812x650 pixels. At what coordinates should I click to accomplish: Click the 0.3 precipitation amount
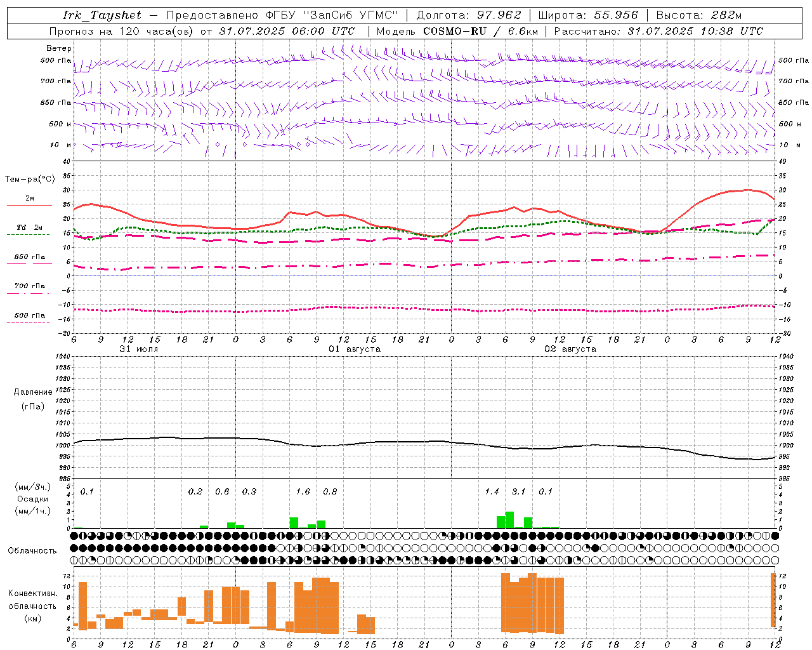tap(249, 491)
